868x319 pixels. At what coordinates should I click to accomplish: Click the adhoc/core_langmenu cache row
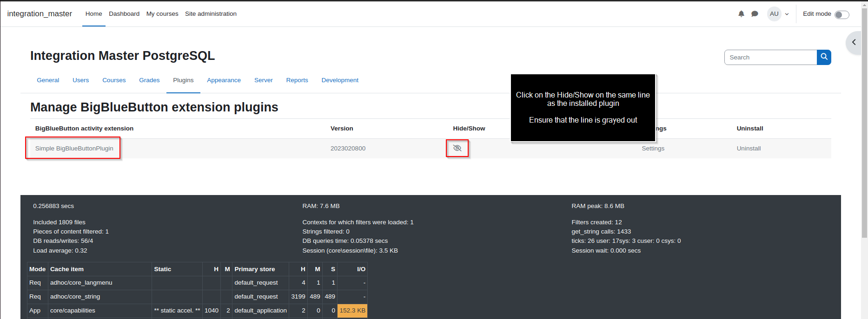coord(197,283)
